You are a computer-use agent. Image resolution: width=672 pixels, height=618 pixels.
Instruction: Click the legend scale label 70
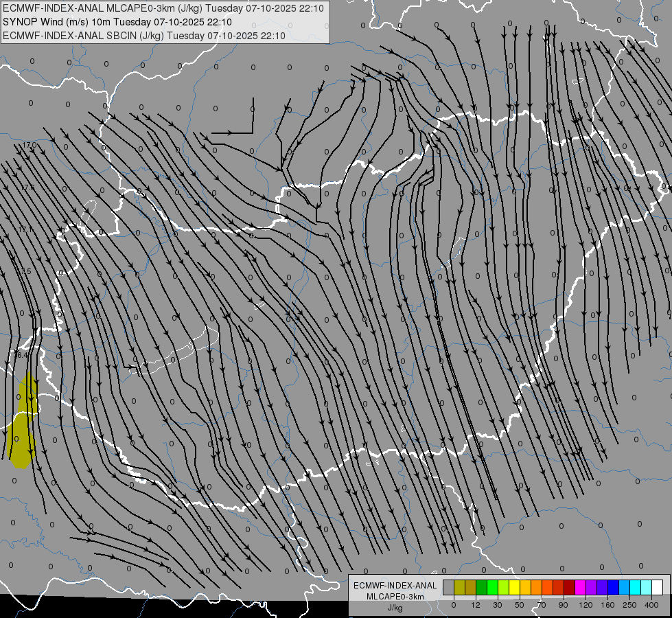[542, 605]
